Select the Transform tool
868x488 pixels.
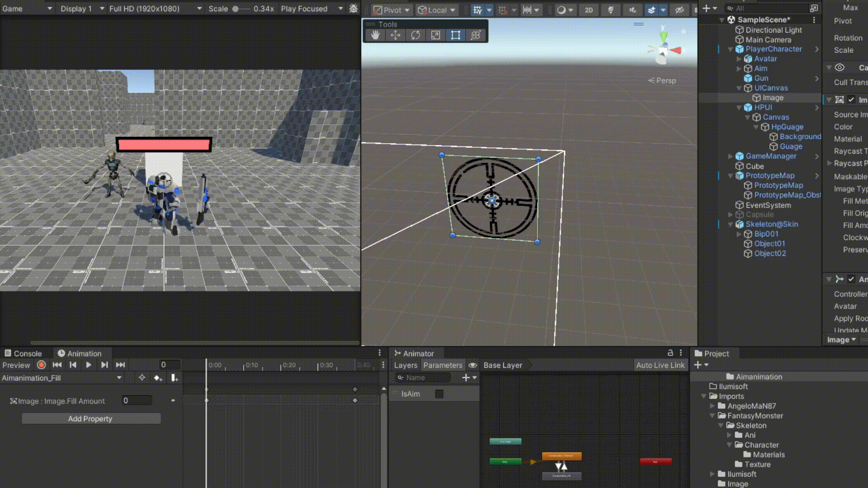[476, 35]
